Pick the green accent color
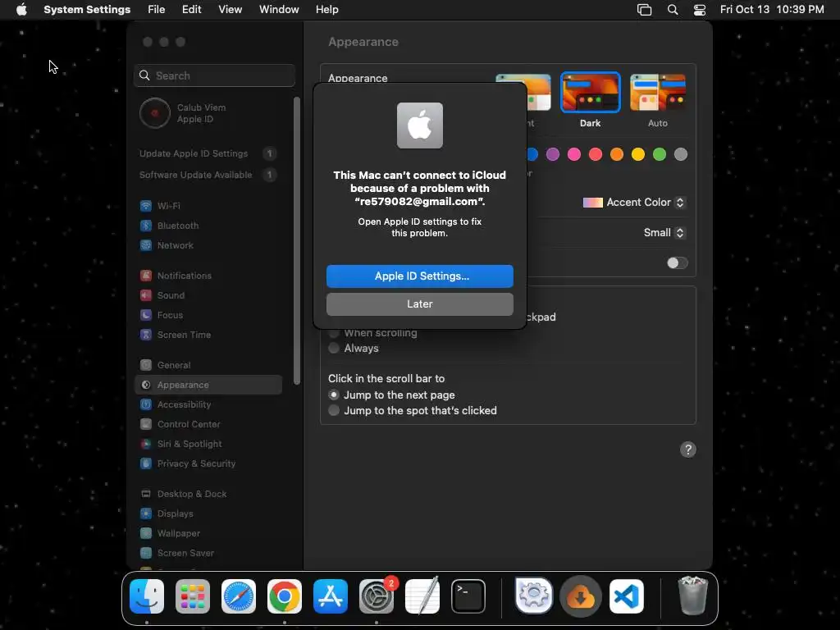The width and height of the screenshot is (840, 630). (660, 154)
